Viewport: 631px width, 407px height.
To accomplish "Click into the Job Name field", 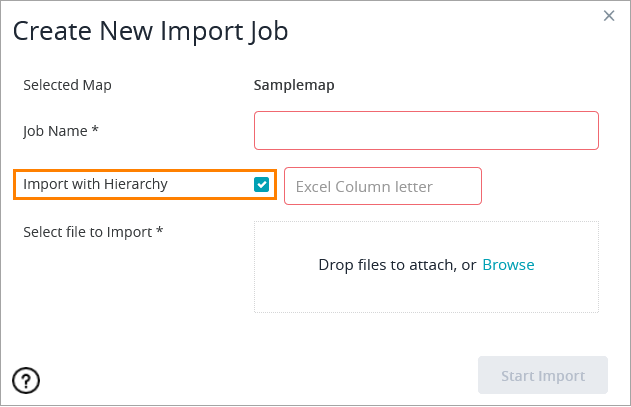I will tap(426, 130).
